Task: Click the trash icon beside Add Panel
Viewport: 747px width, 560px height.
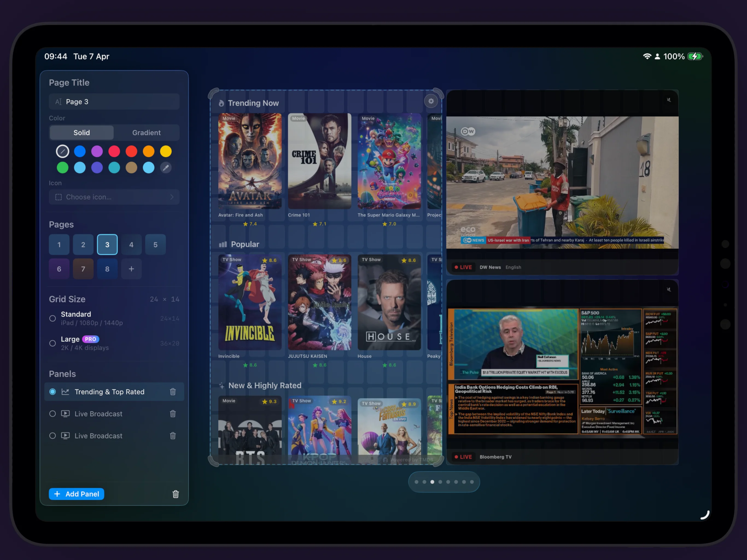Action: point(176,494)
